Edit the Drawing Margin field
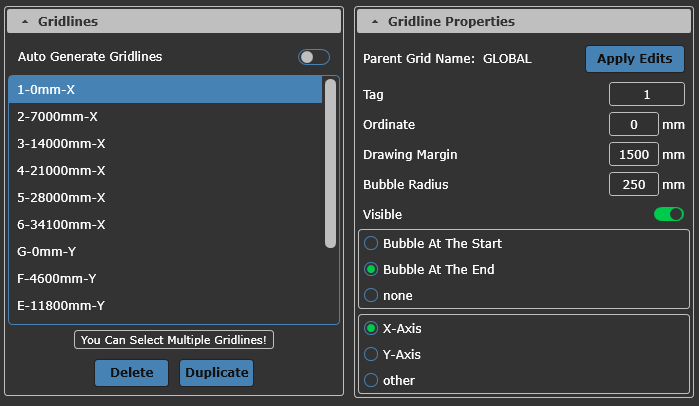699x406 pixels. pos(634,155)
